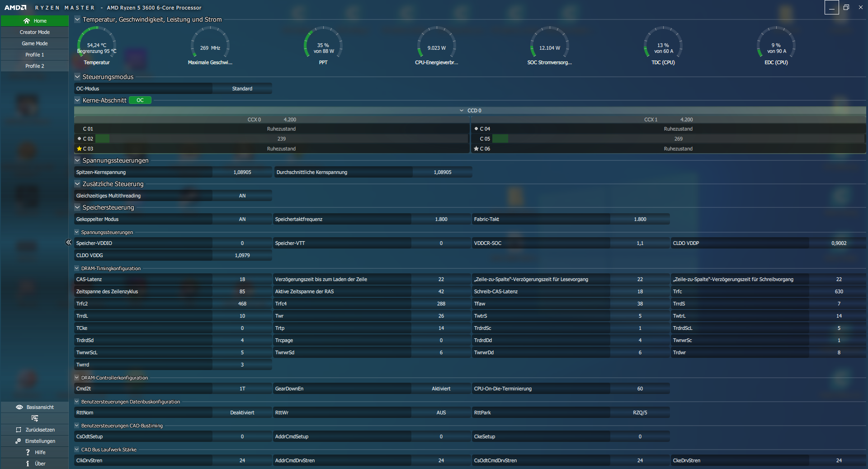Click the dot marker beside C 02

(79, 139)
